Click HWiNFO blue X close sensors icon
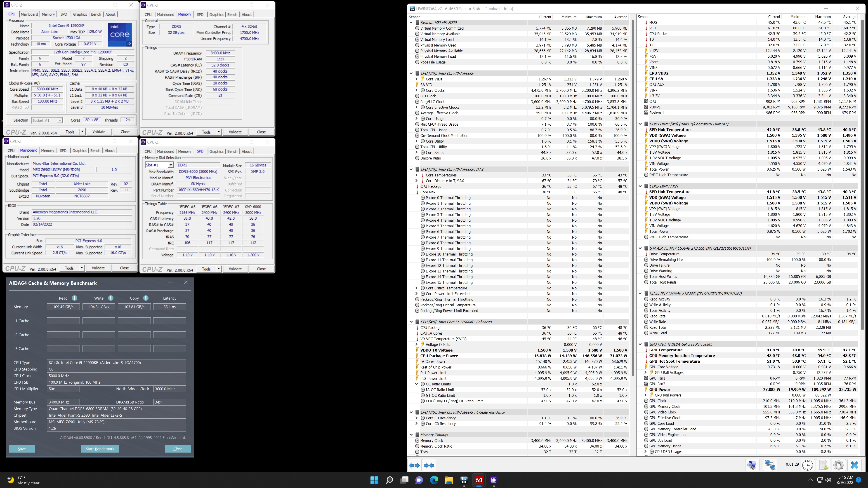868x488 pixels. (x=854, y=465)
